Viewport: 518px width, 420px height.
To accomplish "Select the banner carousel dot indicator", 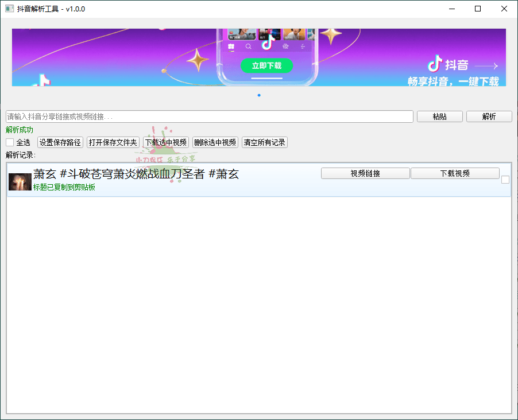I will (258, 95).
